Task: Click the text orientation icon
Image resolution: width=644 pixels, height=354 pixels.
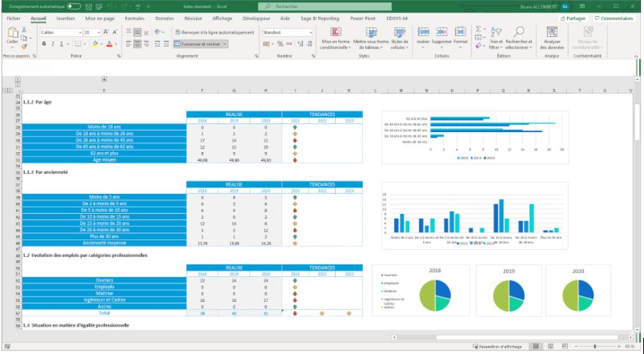Action: pyautogui.click(x=157, y=32)
